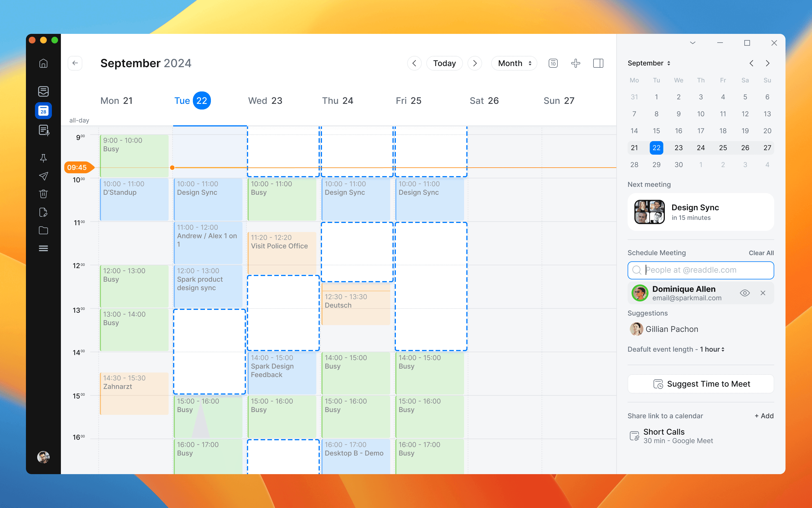Add a new event with plus icon
Viewport: 812px width, 508px height.
(x=575, y=63)
